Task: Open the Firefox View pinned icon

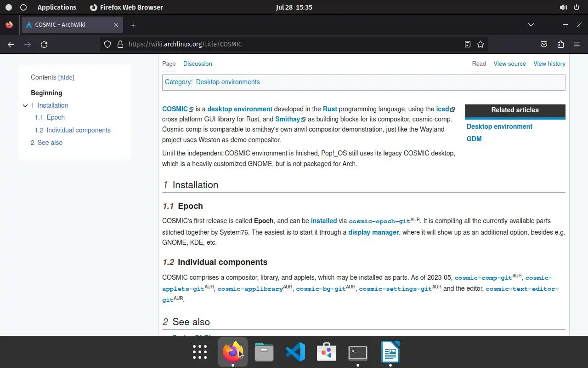Action: (x=9, y=25)
